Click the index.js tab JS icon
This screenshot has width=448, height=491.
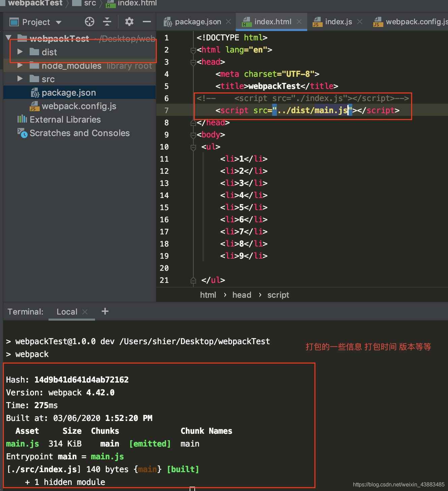coord(317,22)
